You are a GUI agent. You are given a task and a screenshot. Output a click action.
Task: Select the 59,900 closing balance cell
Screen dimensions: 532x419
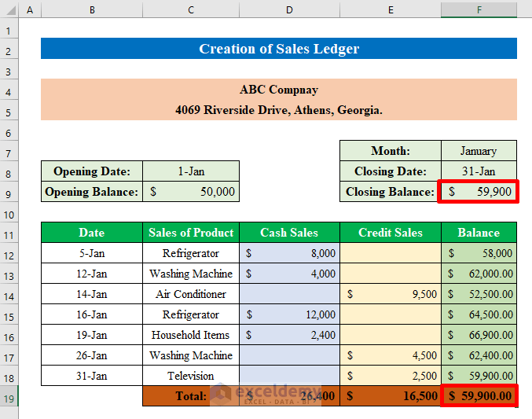click(479, 192)
